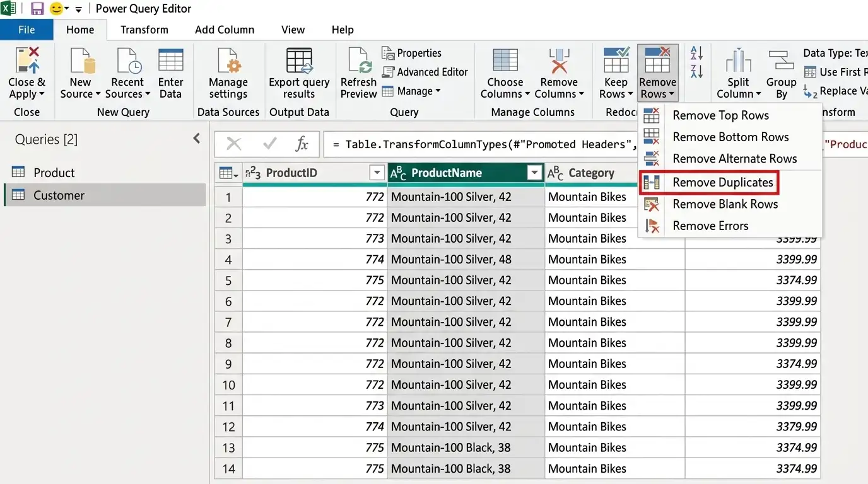Screen dimensions: 868x484
Task: Sort descending with the Z-A icon
Action: [696, 71]
